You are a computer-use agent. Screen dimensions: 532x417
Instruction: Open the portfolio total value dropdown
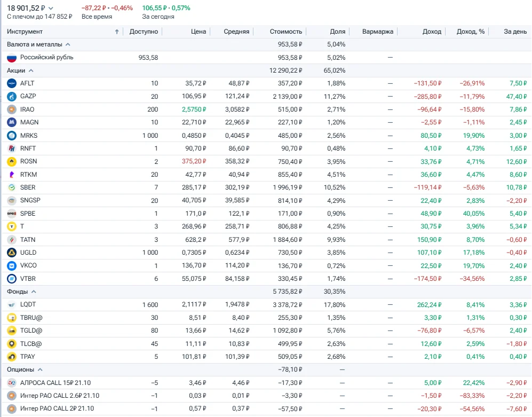pyautogui.click(x=51, y=8)
